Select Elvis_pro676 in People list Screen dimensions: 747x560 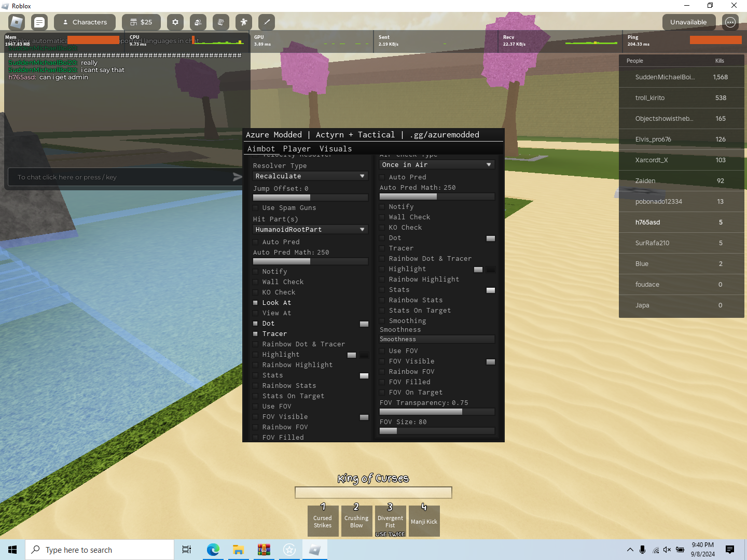[682, 139]
